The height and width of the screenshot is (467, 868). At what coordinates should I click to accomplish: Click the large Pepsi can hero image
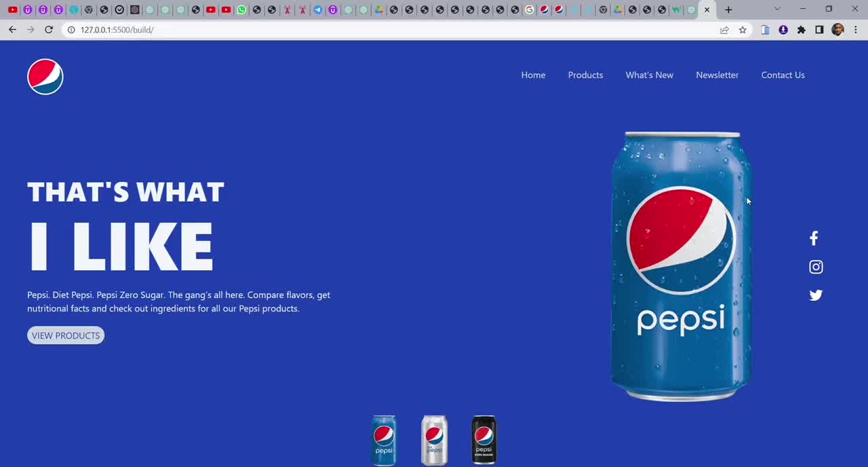coord(682,266)
